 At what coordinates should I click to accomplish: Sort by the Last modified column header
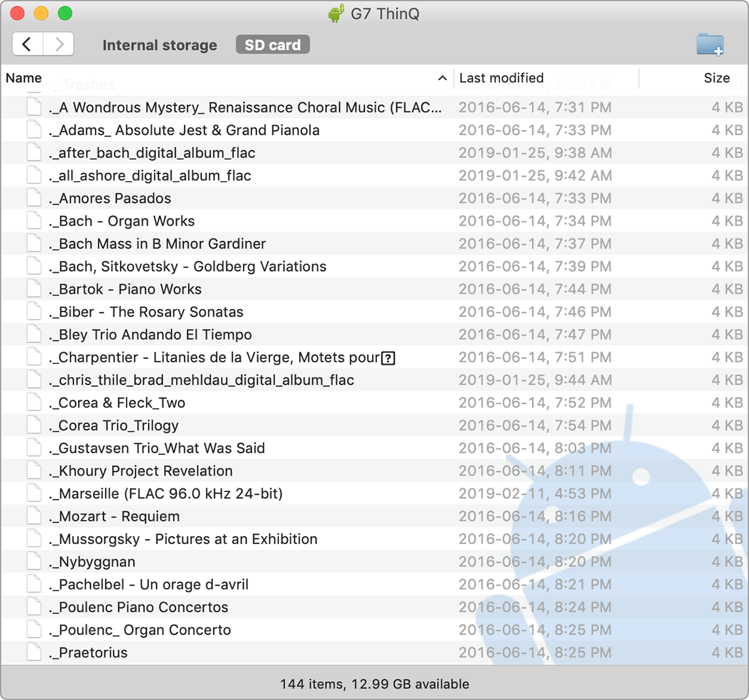(x=501, y=78)
